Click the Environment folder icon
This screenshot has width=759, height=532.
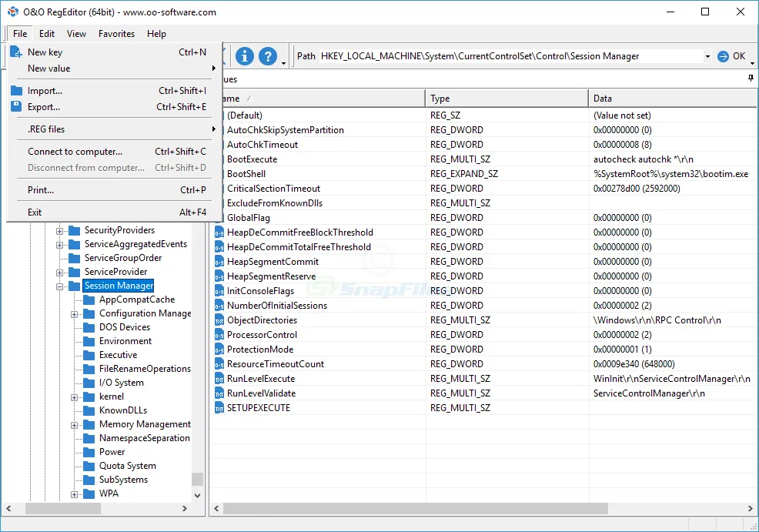tap(89, 341)
